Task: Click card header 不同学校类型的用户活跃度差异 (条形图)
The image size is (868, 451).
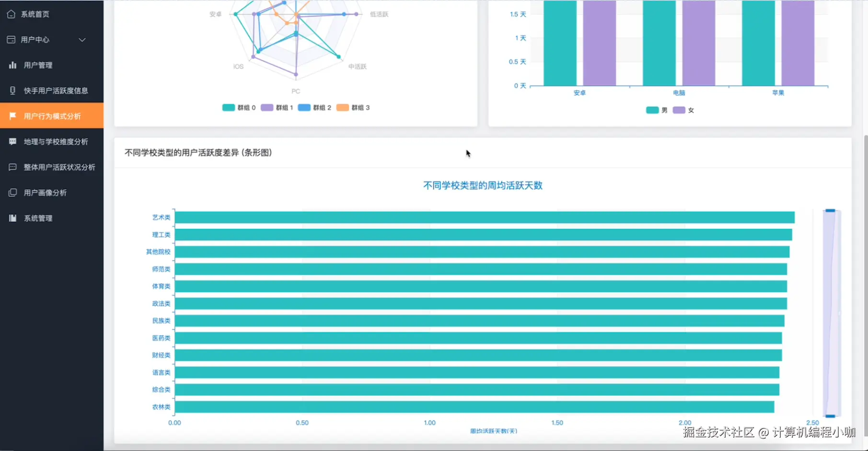Action: click(x=198, y=152)
